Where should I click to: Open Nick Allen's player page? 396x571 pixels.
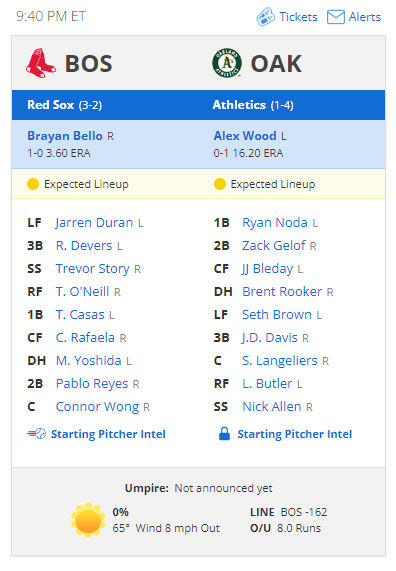pos(272,407)
